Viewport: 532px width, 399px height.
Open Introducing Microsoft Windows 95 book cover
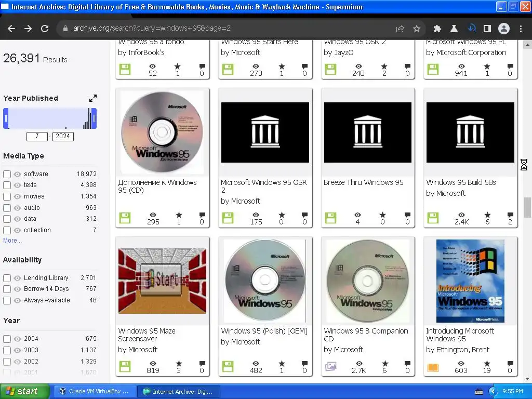click(470, 281)
